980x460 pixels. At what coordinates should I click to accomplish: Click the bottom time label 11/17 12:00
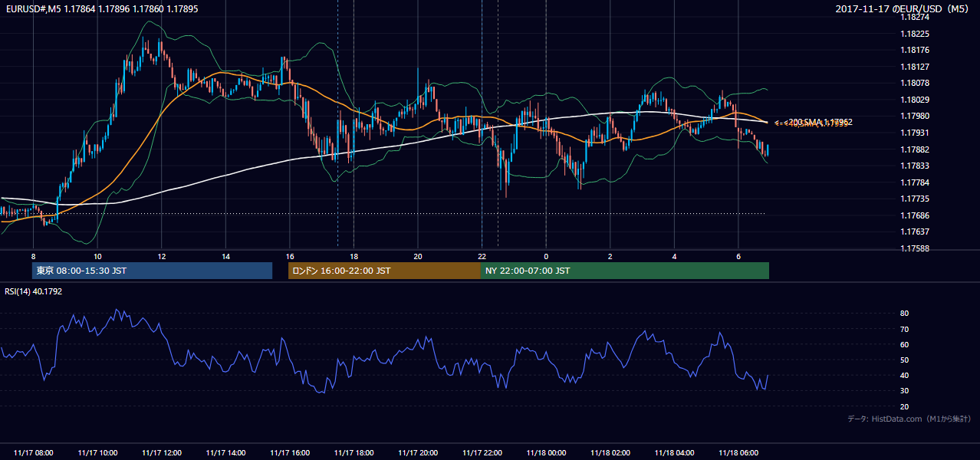tap(162, 453)
